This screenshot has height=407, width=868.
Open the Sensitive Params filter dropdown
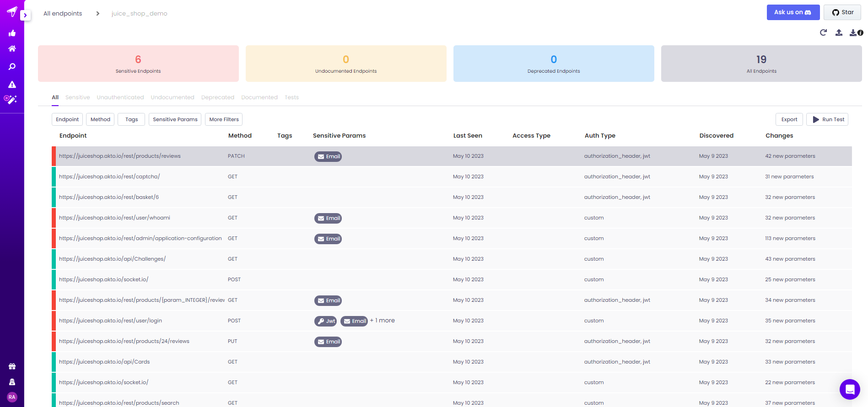175,119
